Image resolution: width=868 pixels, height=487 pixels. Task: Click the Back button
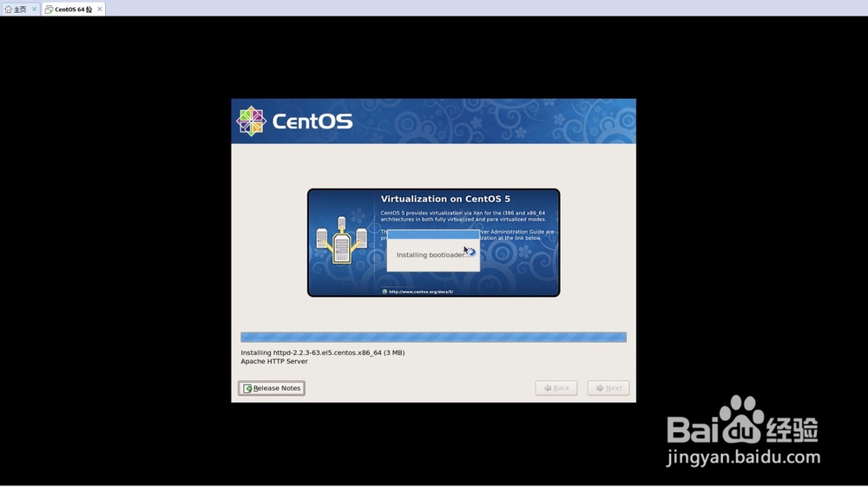click(556, 388)
